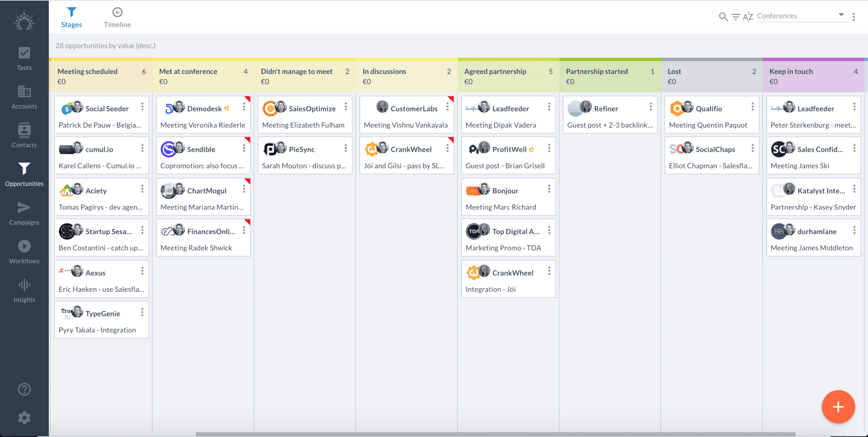Open three-dot menu on Refiner card
This screenshot has width=868, height=437.
(x=651, y=106)
